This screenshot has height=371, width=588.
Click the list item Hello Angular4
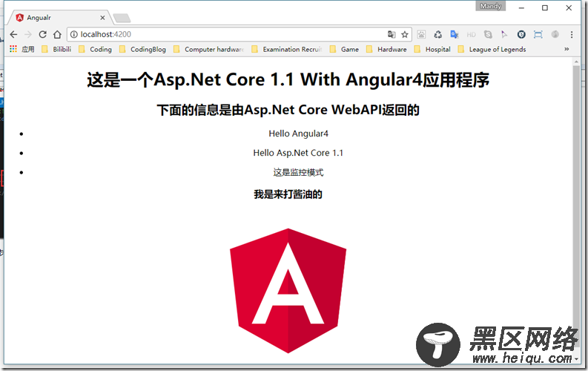coord(299,134)
